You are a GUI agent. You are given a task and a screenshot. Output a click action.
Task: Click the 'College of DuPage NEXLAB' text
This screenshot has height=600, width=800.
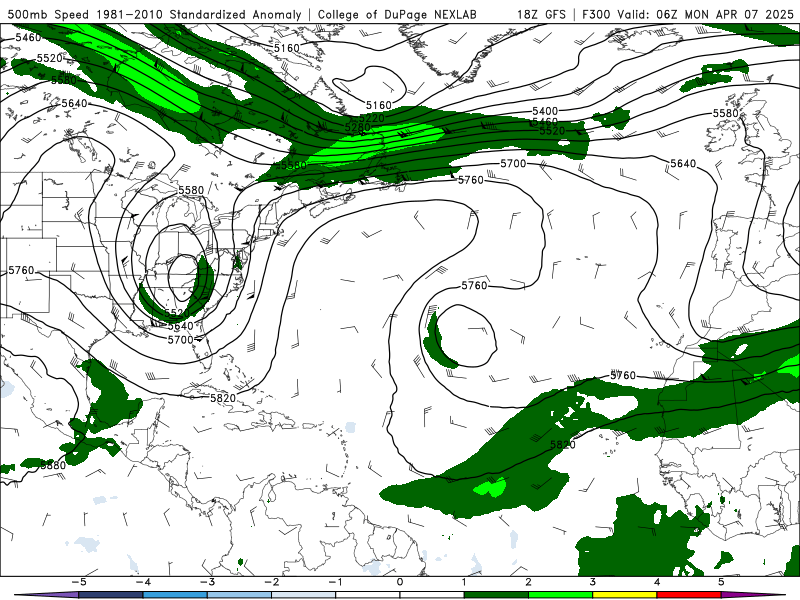point(397,14)
